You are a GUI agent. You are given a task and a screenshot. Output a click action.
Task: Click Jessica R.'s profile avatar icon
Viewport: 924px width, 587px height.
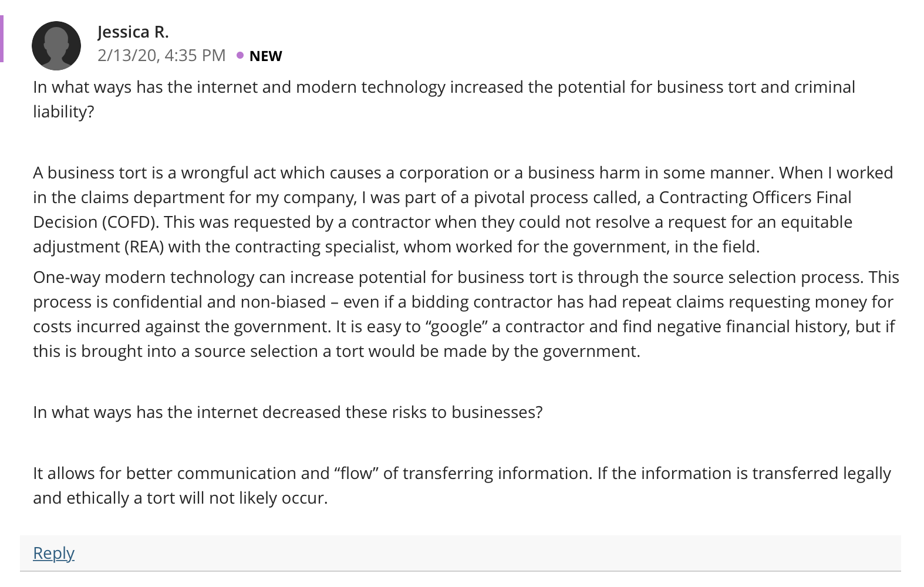(x=56, y=46)
